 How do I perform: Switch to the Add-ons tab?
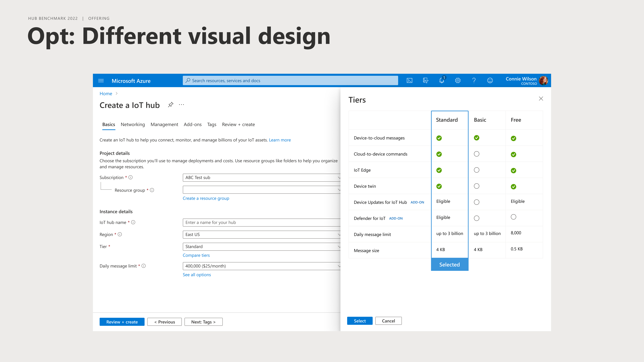(193, 124)
